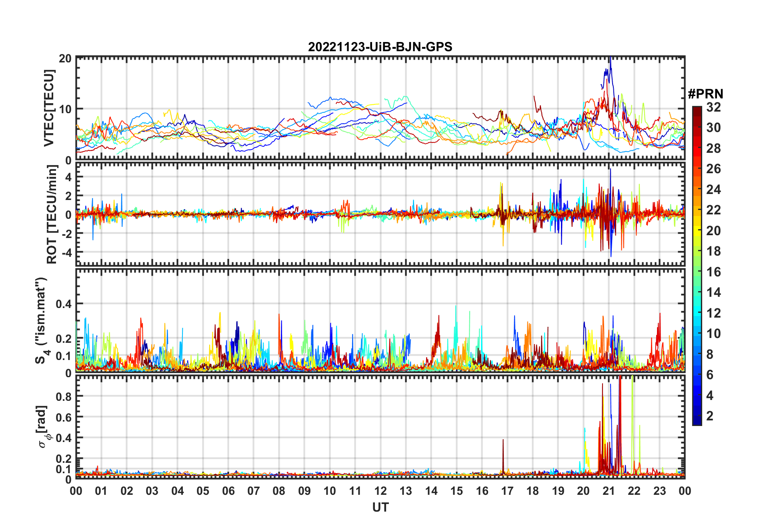Select the UT axis tick label "15"
The image size is (761, 532).
(x=457, y=491)
